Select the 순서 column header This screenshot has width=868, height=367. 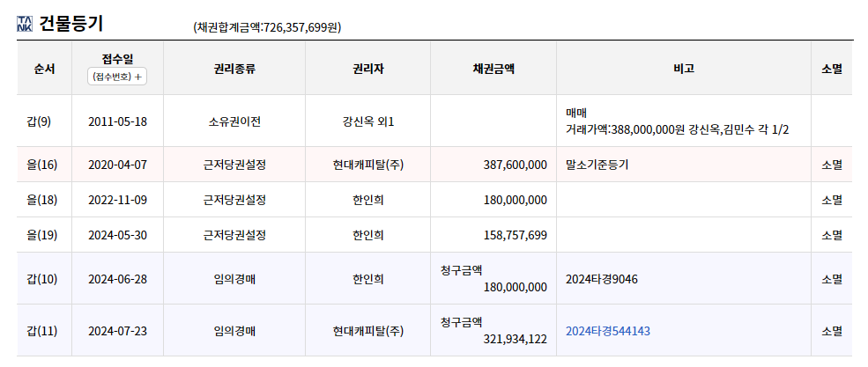click(x=44, y=69)
